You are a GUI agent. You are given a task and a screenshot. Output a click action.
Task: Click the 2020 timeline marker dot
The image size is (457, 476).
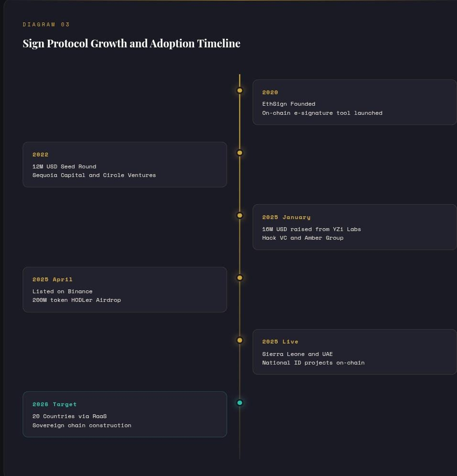pyautogui.click(x=240, y=90)
